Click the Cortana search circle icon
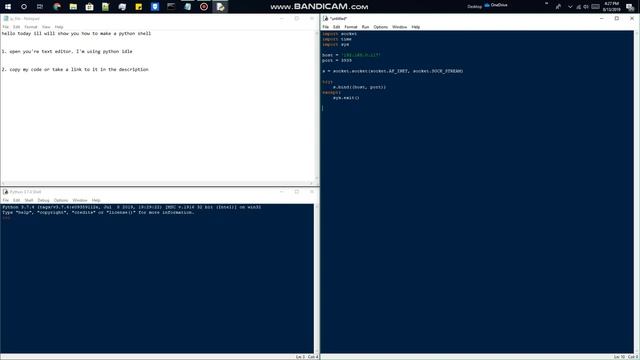Image resolution: width=640 pixels, height=360 pixels. pyautogui.click(x=24, y=7)
